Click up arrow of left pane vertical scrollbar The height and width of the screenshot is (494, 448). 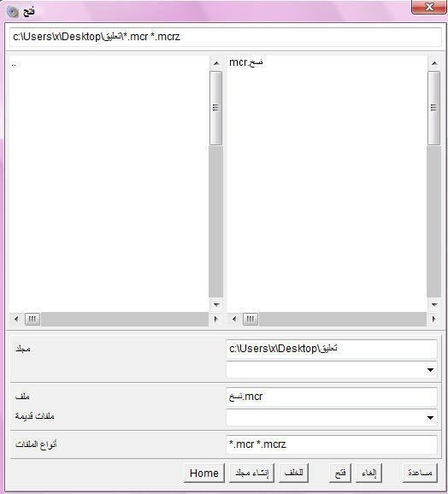click(216, 63)
